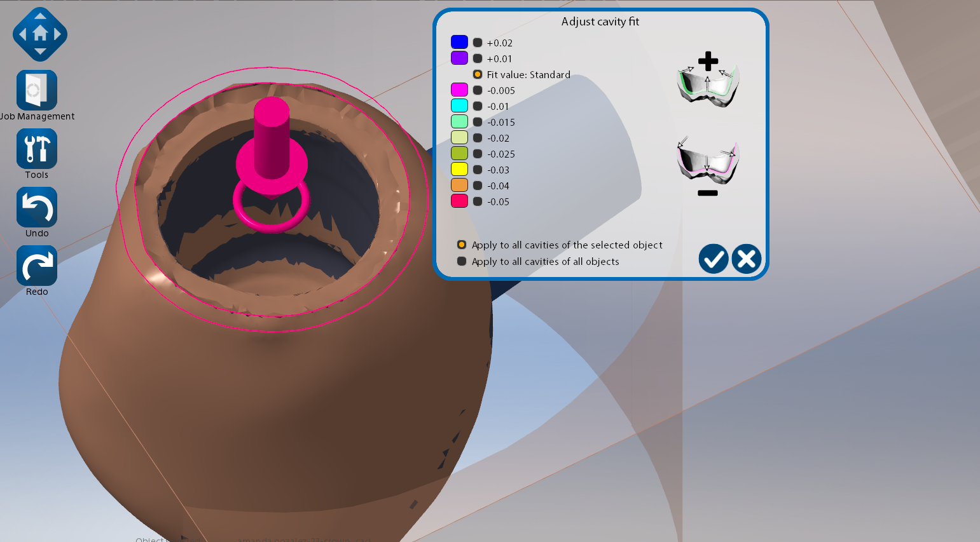The height and width of the screenshot is (542, 980).
Task: Click the home view navigation icon
Action: point(40,34)
